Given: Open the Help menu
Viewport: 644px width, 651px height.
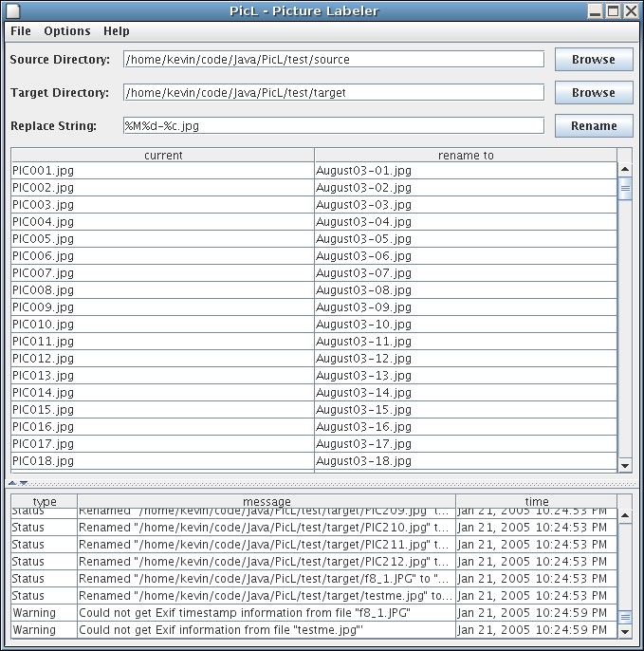Looking at the screenshot, I should point(117,31).
